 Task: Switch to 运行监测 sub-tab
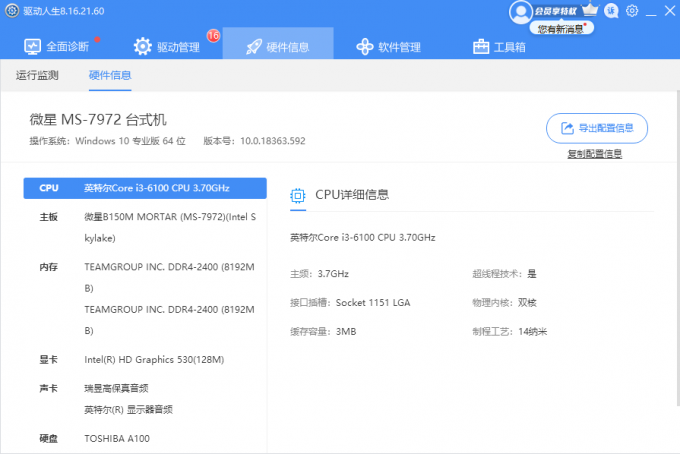[37, 75]
